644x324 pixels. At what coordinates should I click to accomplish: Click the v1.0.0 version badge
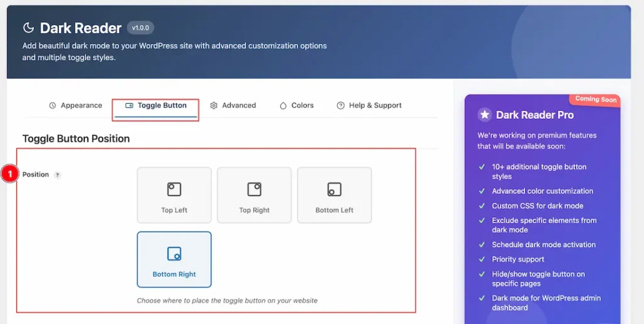pyautogui.click(x=140, y=28)
